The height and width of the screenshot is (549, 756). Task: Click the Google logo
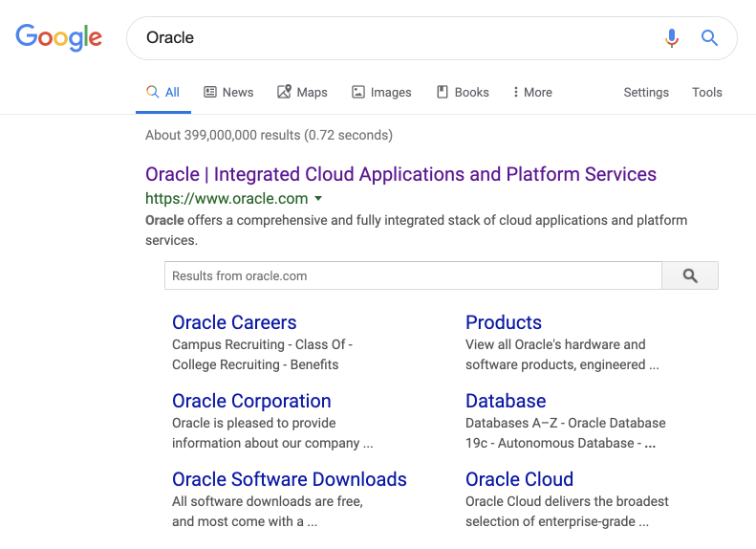58,37
